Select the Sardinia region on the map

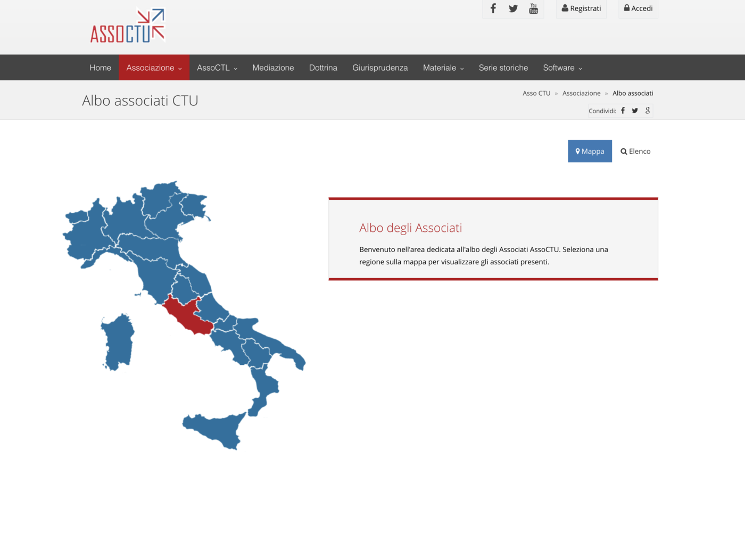118,342
